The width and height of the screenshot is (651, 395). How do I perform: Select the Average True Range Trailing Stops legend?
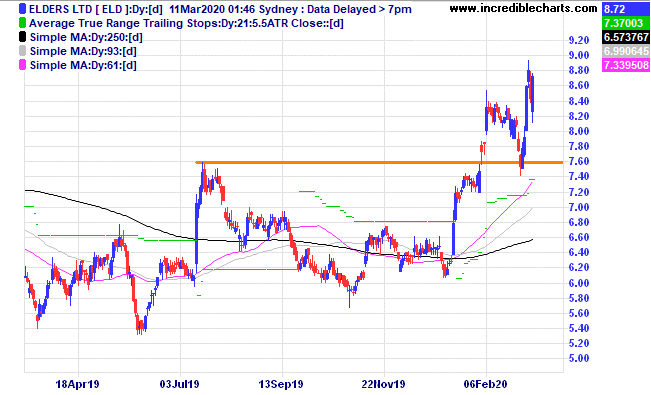click(x=186, y=23)
